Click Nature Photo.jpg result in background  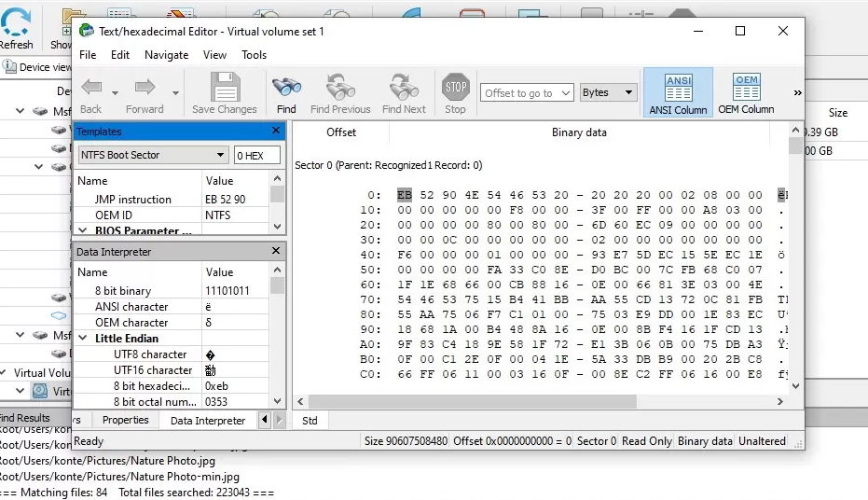click(107, 461)
